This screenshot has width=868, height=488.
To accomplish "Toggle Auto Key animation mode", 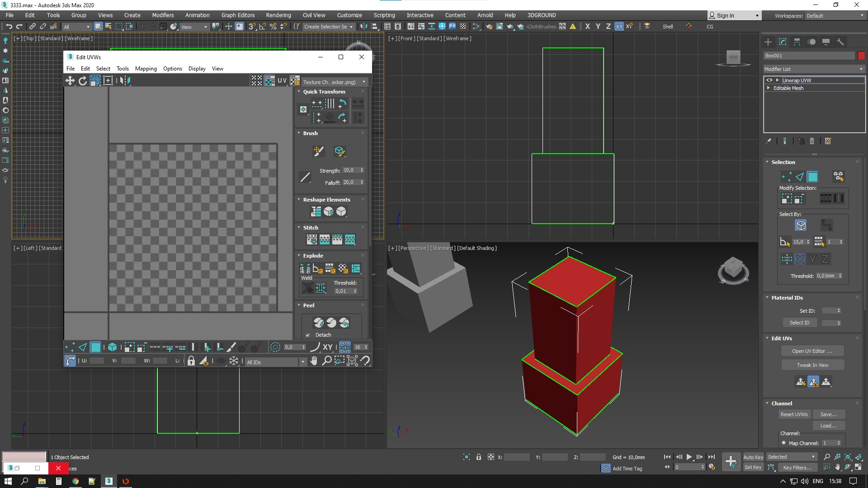I will point(753,457).
